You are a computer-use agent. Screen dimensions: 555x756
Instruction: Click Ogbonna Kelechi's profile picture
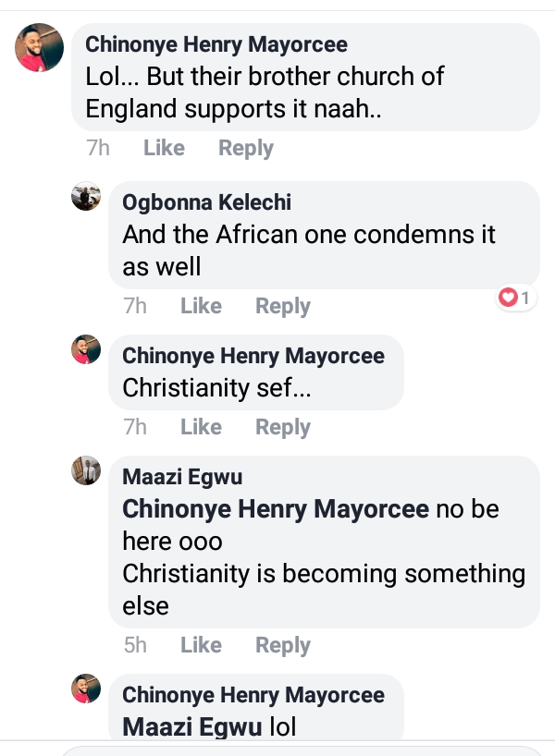pyautogui.click(x=86, y=198)
